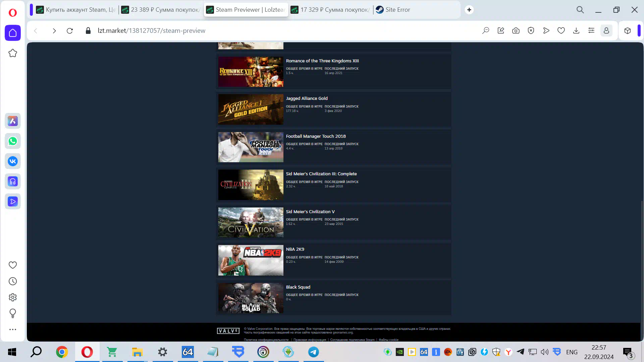The height and width of the screenshot is (362, 644).
Task: Click Black Squad game title
Action: coord(298,287)
